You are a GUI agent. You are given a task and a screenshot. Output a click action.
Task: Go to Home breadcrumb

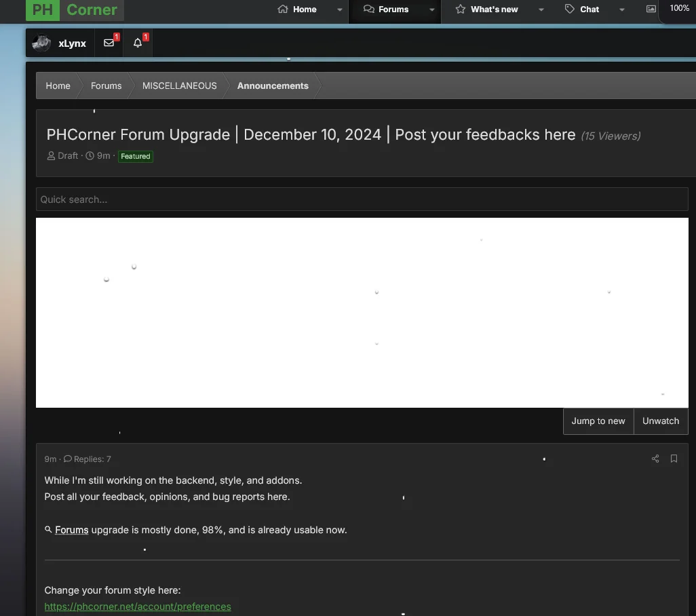pyautogui.click(x=58, y=85)
